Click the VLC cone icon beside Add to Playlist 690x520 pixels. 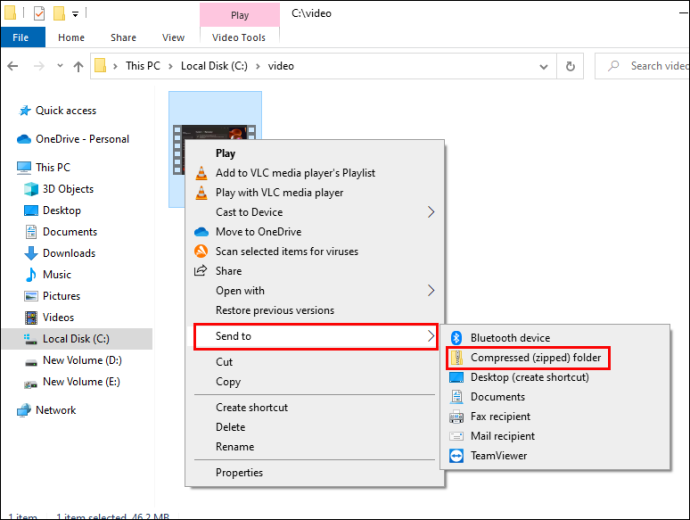pos(201,173)
